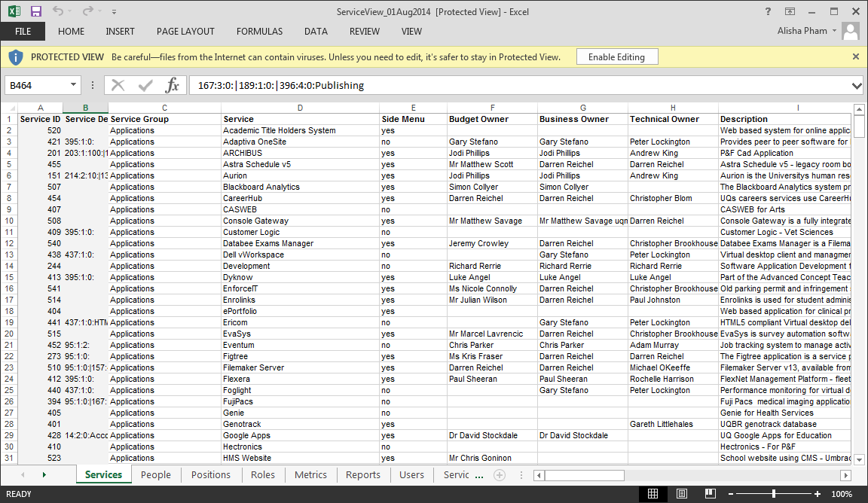The height and width of the screenshot is (503, 868).
Task: Switch to the Positions sheet tab
Action: 211,475
